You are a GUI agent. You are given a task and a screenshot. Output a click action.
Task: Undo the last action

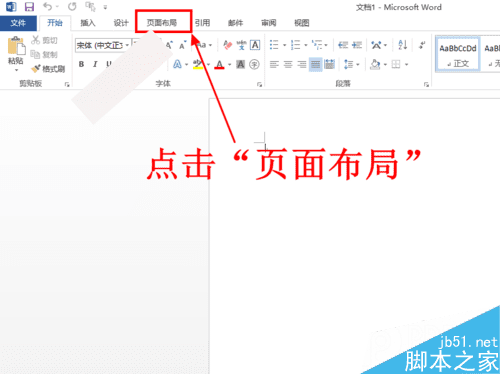pos(47,6)
